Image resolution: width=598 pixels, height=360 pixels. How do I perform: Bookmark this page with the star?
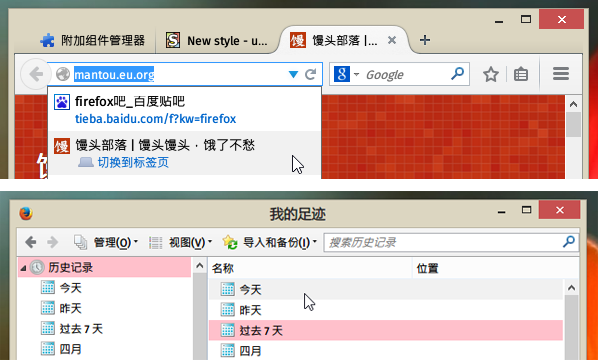coord(491,74)
